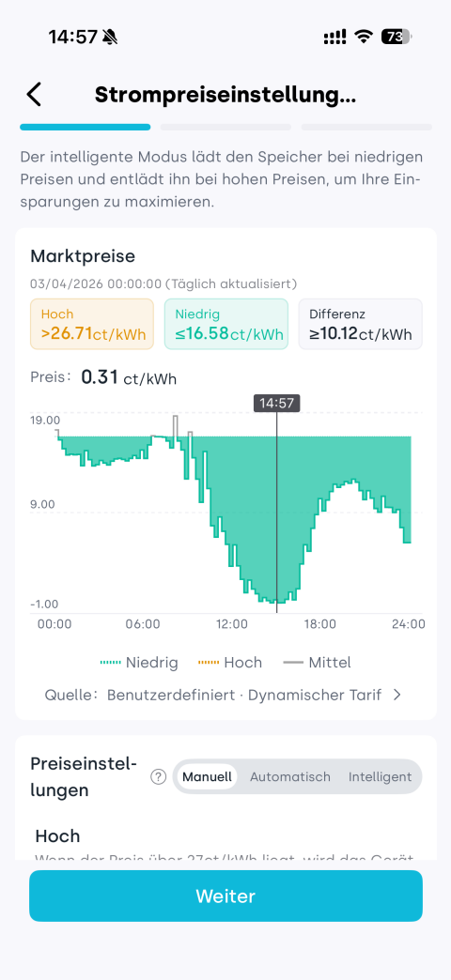Open the Quelle chevron for Dynamischer Tarif
This screenshot has height=980, width=451.
(x=397, y=695)
